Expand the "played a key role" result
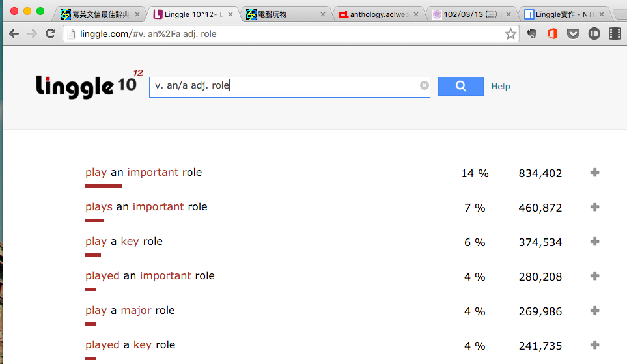 point(594,345)
